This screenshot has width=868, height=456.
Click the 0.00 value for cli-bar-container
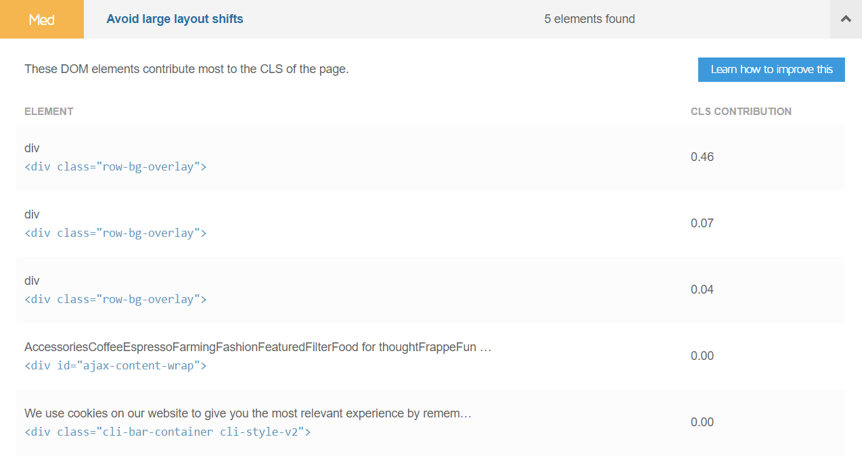click(702, 422)
